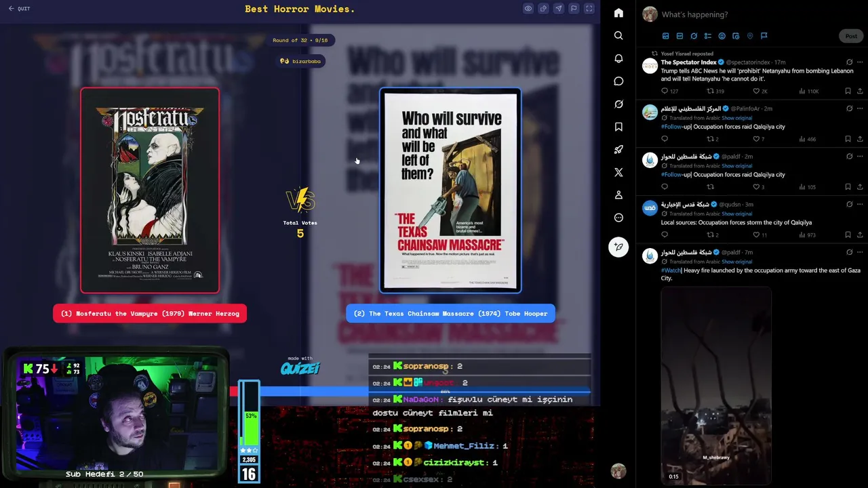The height and width of the screenshot is (488, 868).
Task: Open Home in the X sidebar
Action: coord(618,13)
